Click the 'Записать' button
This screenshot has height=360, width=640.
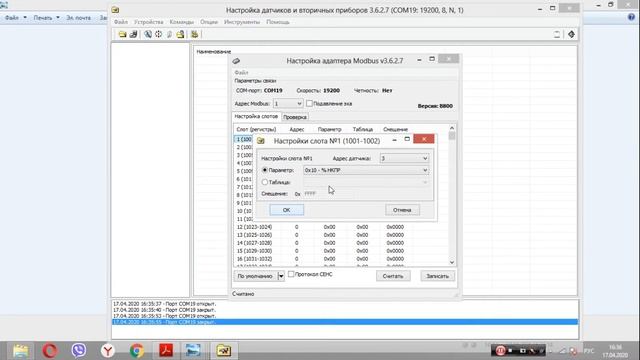[438, 276]
